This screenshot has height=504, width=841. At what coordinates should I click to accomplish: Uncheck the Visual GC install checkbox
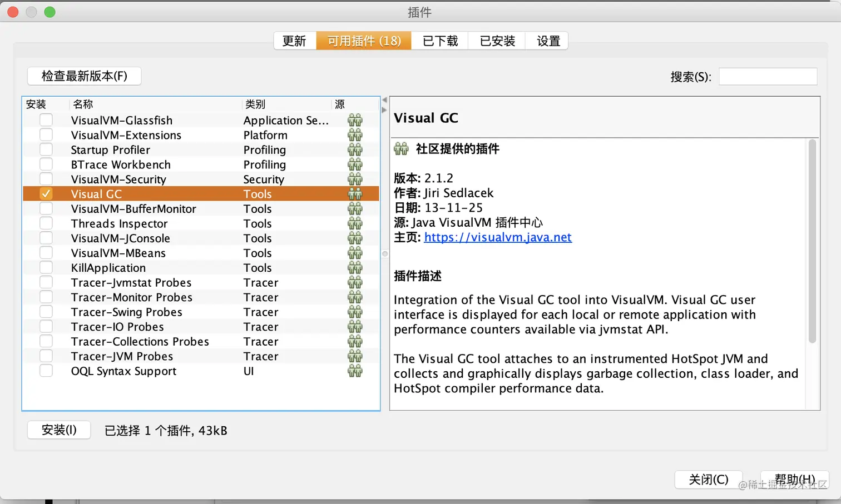tap(46, 194)
